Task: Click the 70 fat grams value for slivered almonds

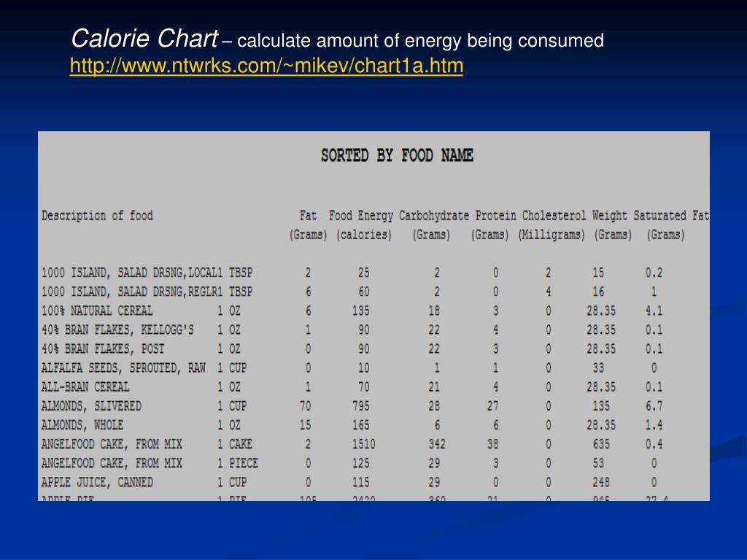Action: (x=305, y=406)
